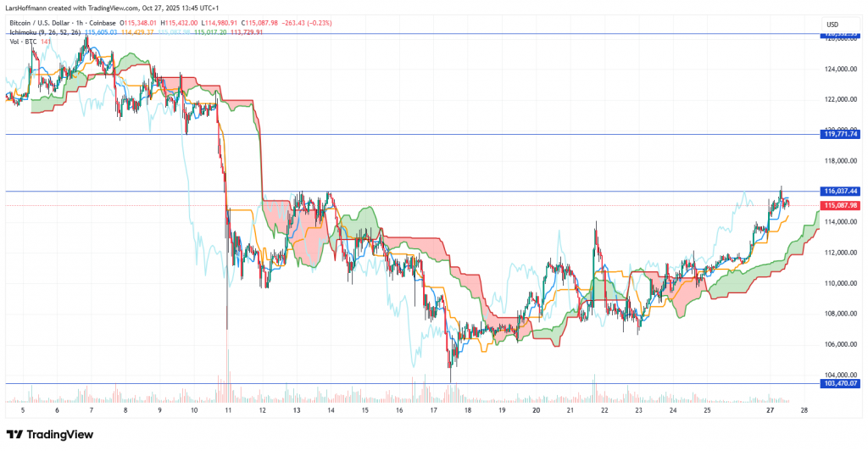Viewport: 868px width, 451px height.
Task: Click the 103,470.07 support line label
Action: coord(841,384)
